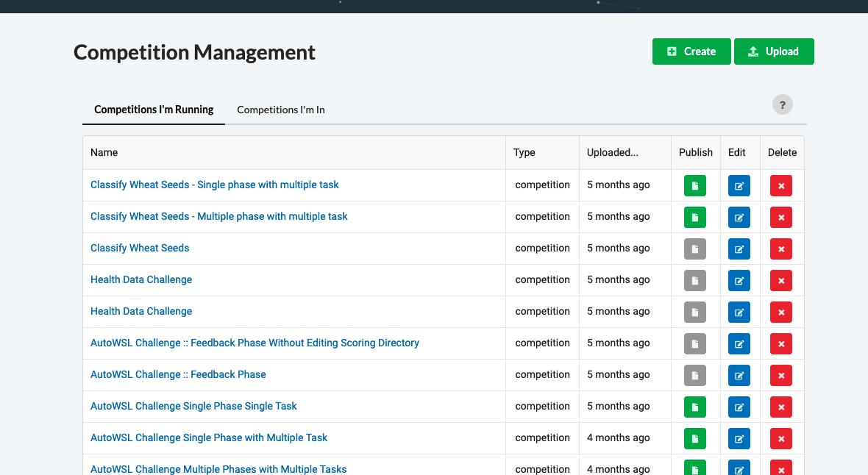Edit AutoWSL Challenge Single Phase with Multiple Task

[739, 438]
